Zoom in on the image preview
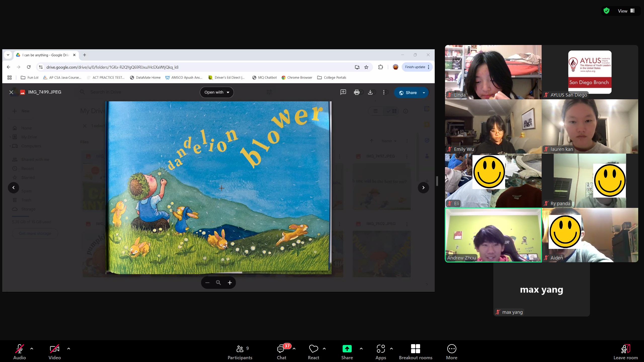This screenshot has width=644, height=362. tap(230, 283)
